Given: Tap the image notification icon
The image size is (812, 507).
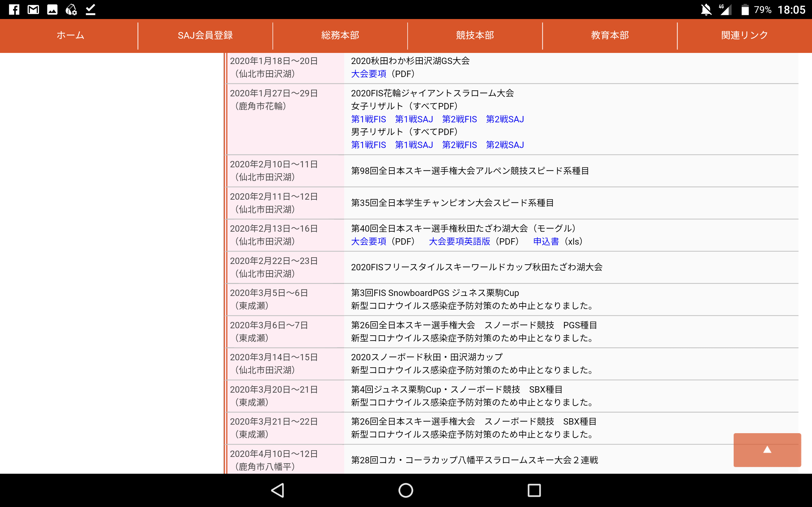Looking at the screenshot, I should 52,10.
